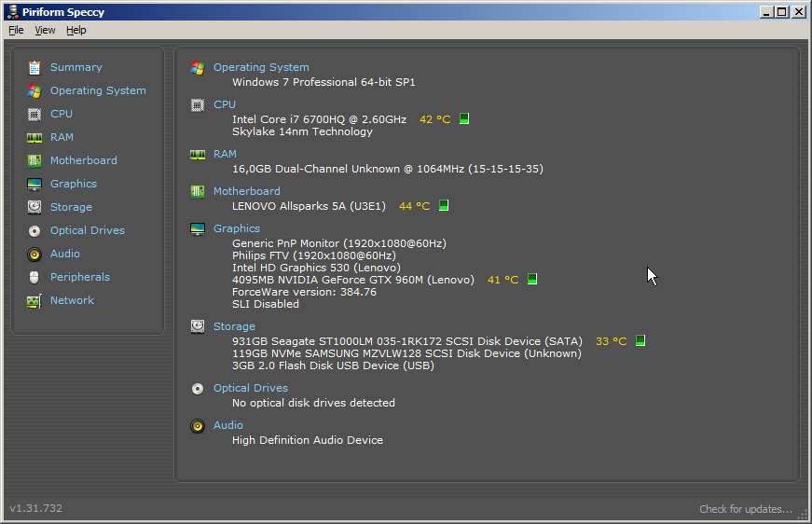Click the RAM stick icon in sidebar
812x524 pixels.
click(x=34, y=138)
